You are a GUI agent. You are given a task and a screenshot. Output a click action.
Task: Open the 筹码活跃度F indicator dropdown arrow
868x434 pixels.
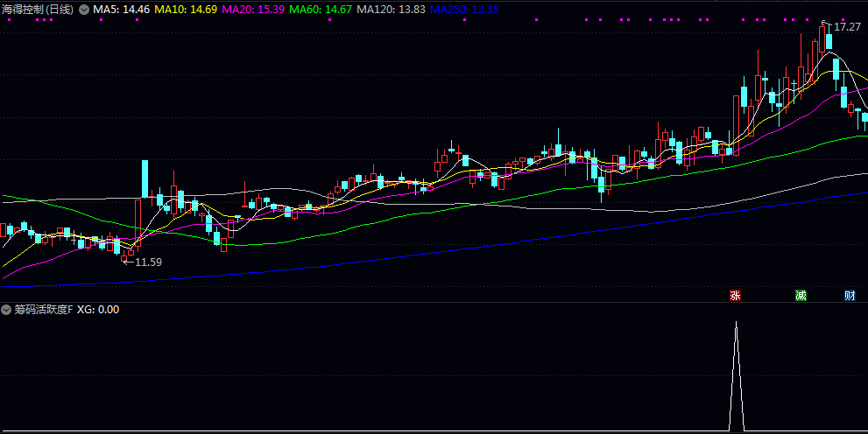(x=6, y=309)
